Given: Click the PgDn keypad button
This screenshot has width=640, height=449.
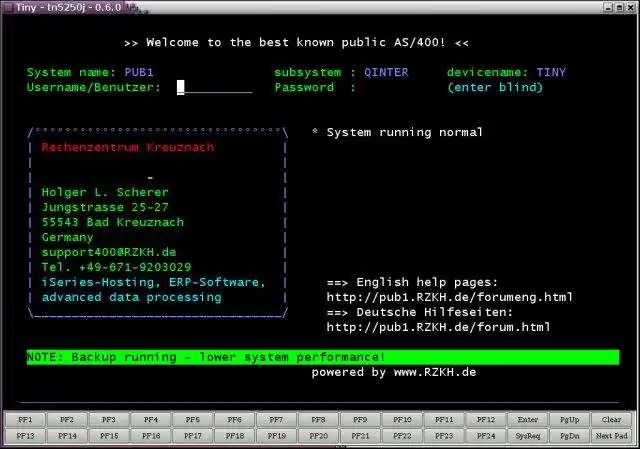Looking at the screenshot, I should [570, 436].
